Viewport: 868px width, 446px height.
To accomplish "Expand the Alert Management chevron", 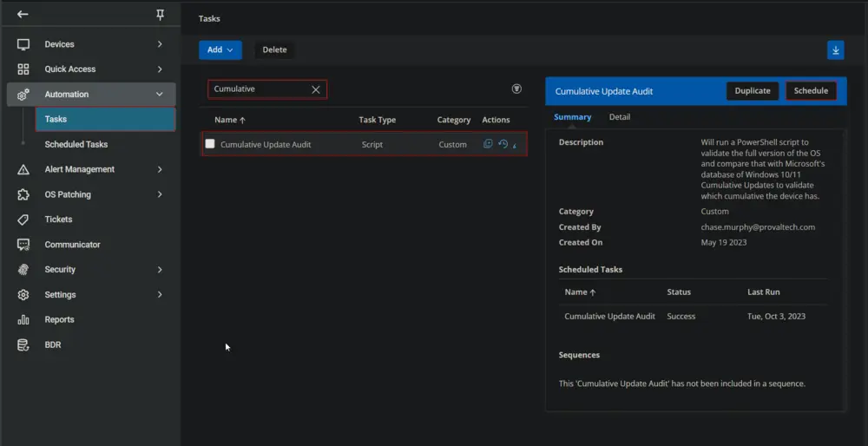I will tap(160, 169).
